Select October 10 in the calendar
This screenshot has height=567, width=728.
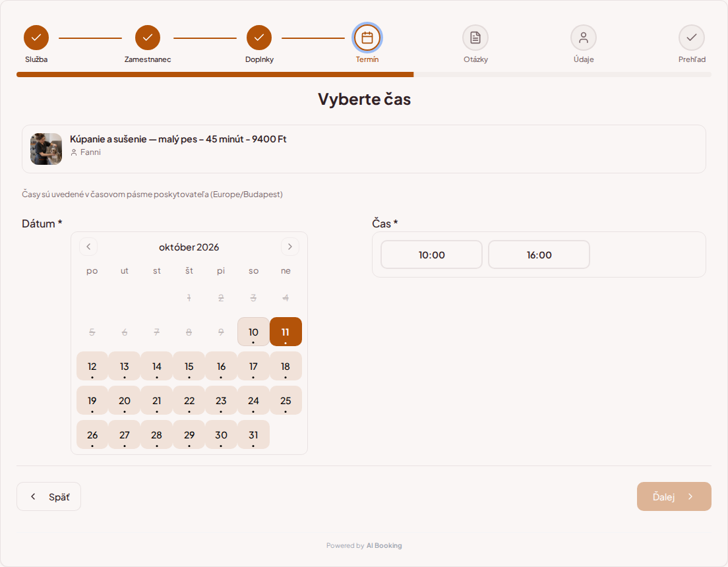pyautogui.click(x=253, y=332)
